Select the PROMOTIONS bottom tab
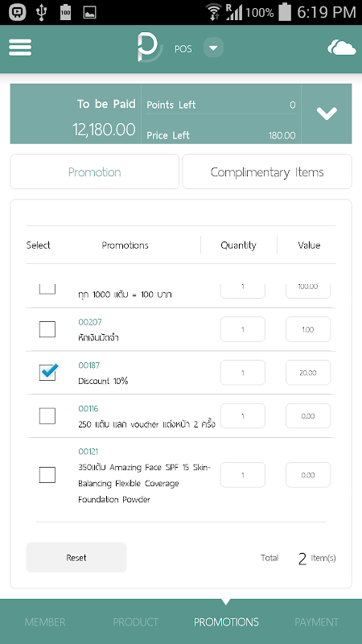Screen dimensions: 362x644 pos(226,621)
